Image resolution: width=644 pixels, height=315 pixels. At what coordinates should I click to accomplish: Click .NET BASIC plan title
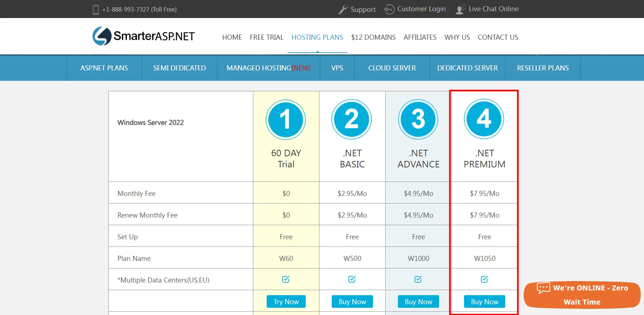352,158
